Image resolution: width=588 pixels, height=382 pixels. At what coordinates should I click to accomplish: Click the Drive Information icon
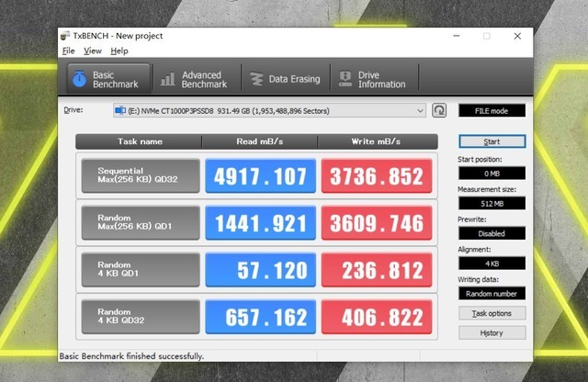345,79
